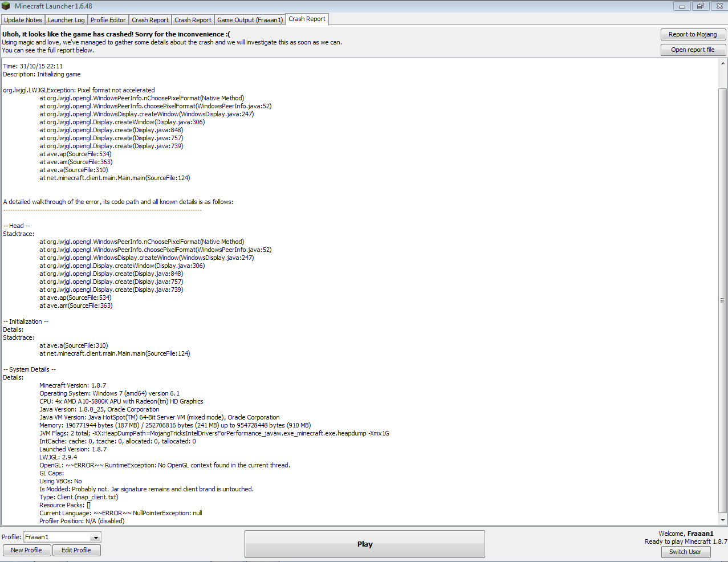
Task: Click the 'Type: Client (map_client.txt)' line
Action: tap(79, 497)
